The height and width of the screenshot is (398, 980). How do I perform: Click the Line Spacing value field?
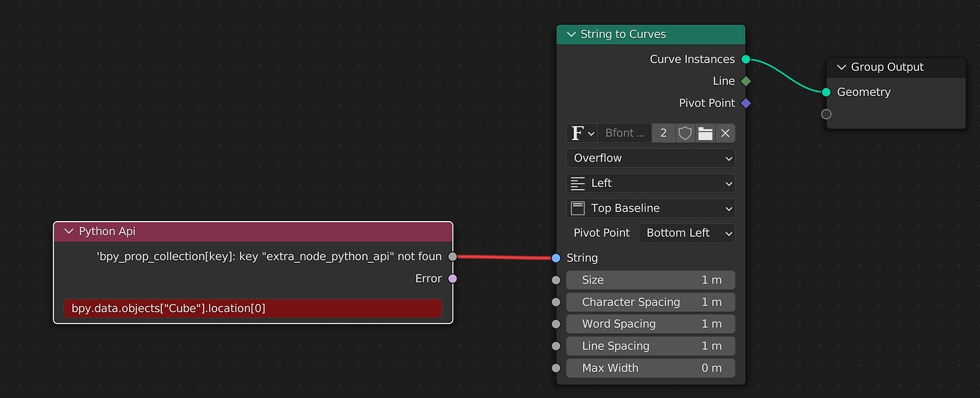[x=650, y=346]
